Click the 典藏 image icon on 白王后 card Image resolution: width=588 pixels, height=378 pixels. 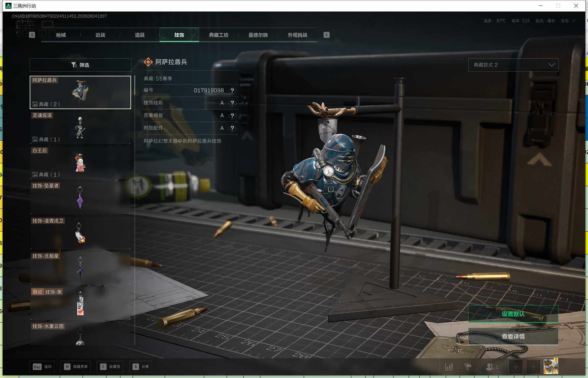click(35, 175)
